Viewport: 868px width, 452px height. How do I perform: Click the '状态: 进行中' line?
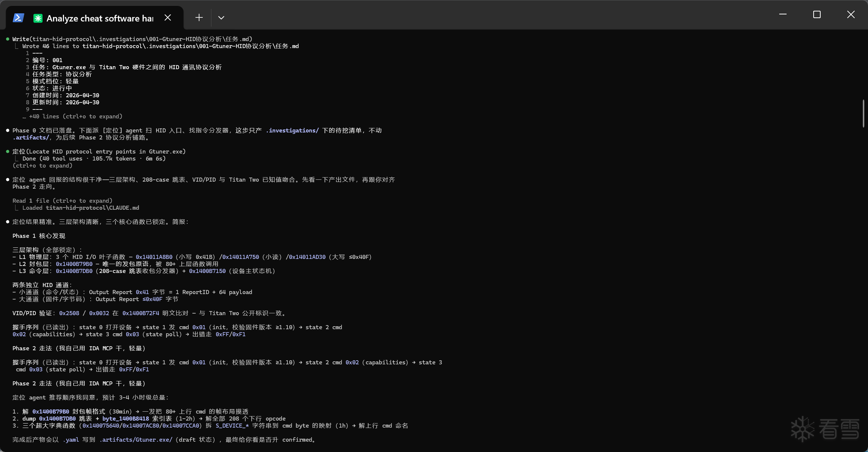[x=52, y=88]
